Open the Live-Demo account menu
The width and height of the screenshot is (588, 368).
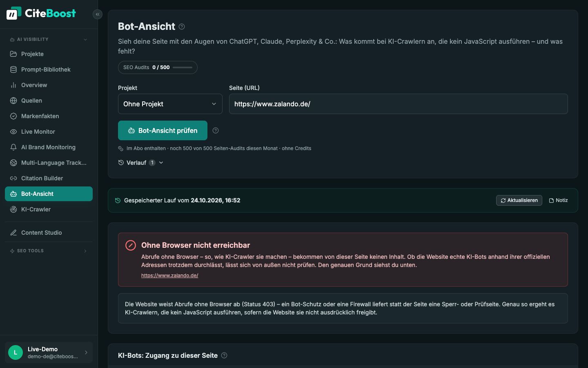click(x=49, y=352)
